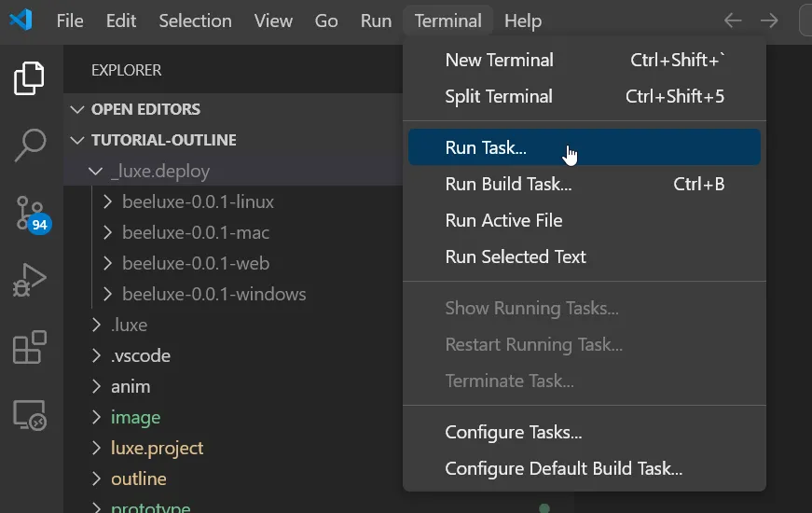Open the Extensions view icon

[x=30, y=348]
